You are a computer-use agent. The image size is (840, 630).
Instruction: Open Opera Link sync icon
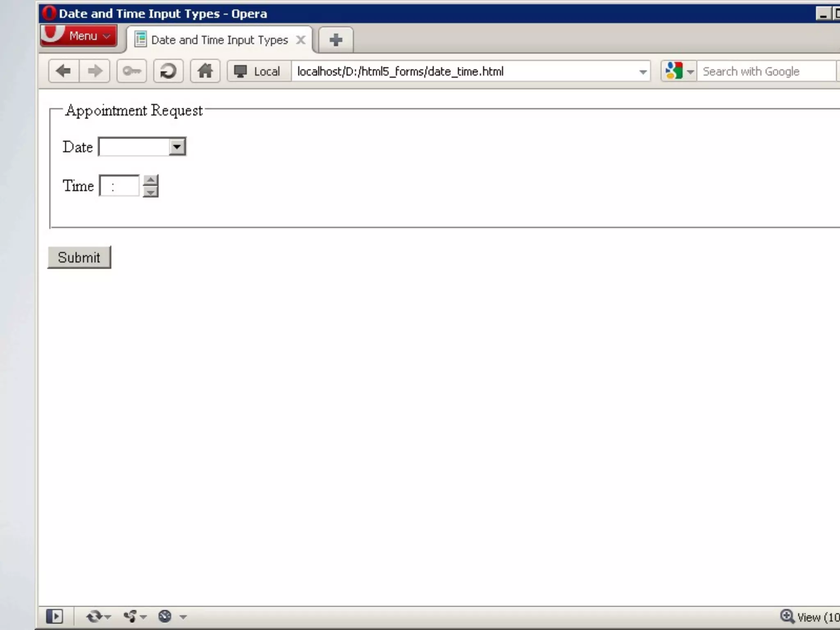click(94, 616)
